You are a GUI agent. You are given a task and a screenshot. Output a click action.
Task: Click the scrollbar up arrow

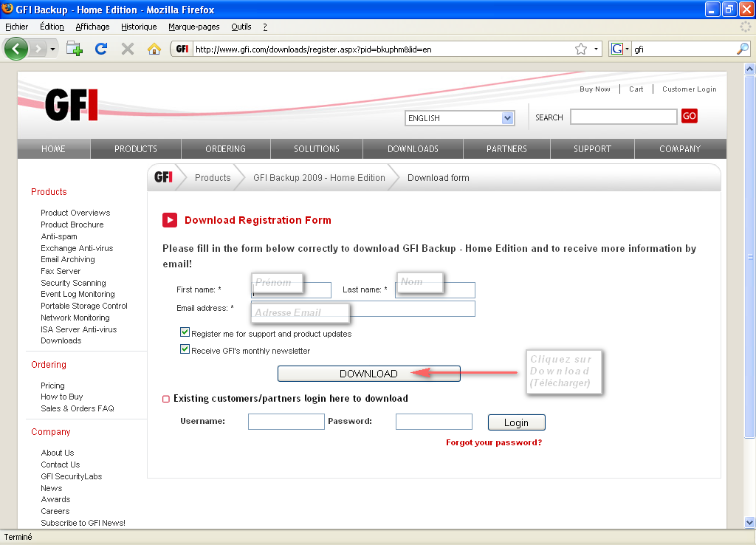[749, 69]
